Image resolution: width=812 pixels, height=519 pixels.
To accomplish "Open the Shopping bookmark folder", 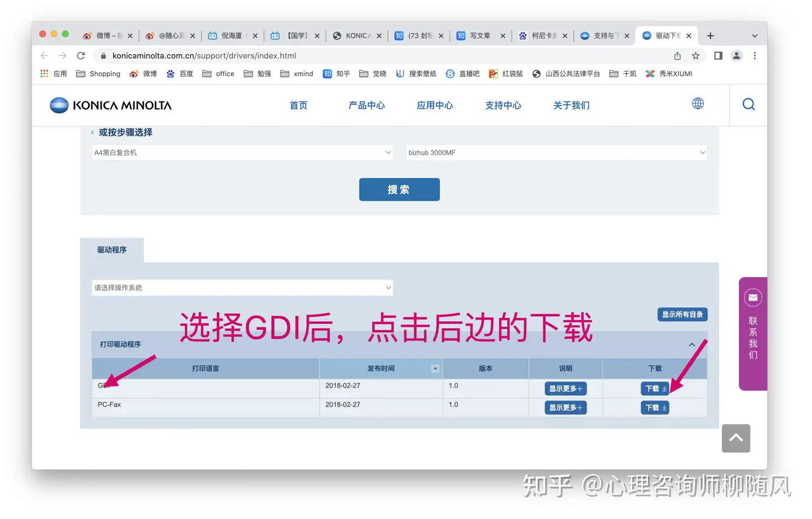I will click(x=98, y=74).
